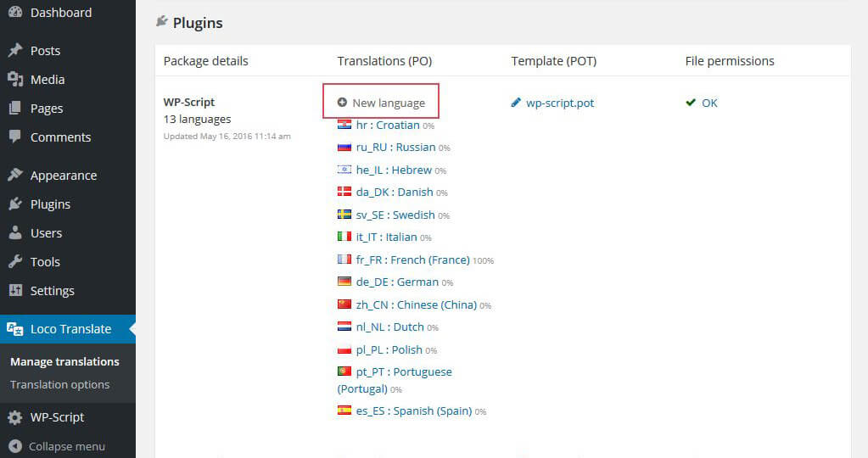868x458 pixels.
Task: Open es_ES : Spanish (Spain) translation
Action: click(414, 411)
